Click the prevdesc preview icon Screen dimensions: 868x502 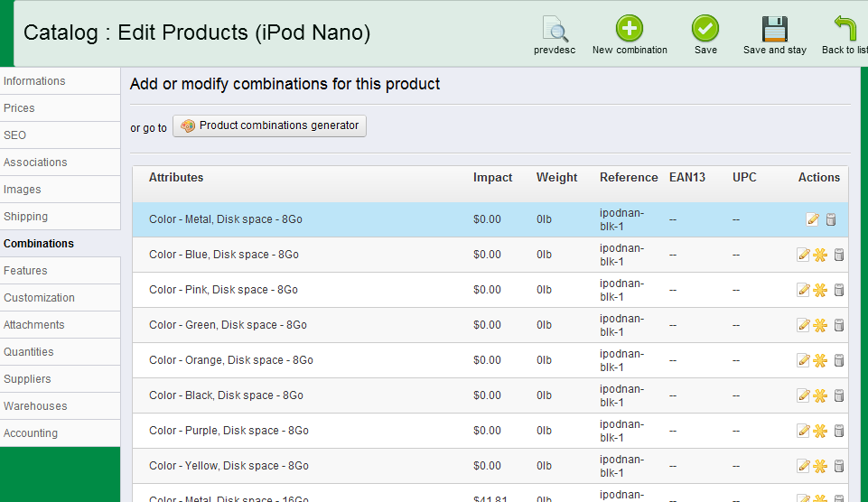coord(555,30)
